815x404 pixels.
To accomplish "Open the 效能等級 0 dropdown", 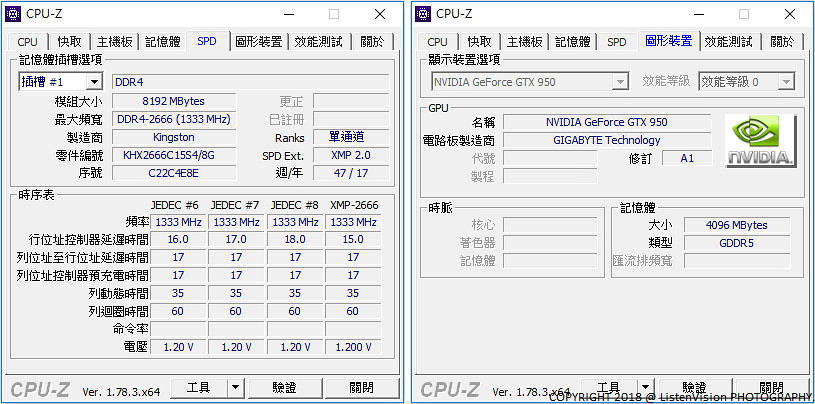I will click(786, 82).
